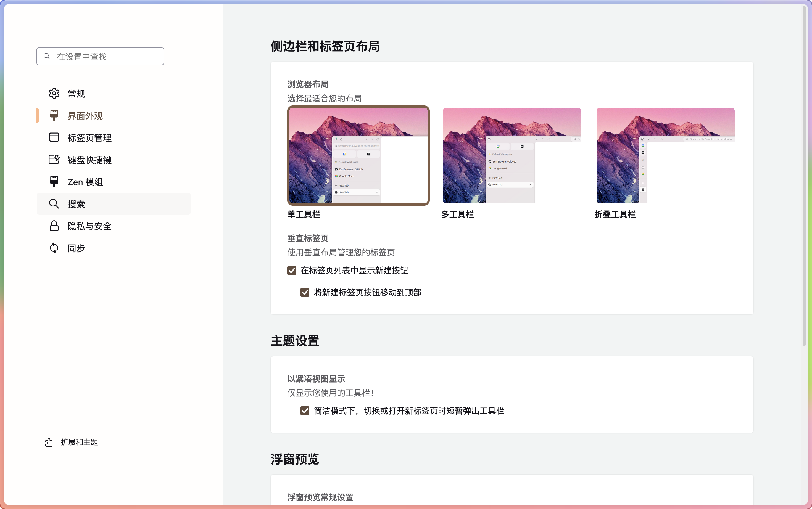The height and width of the screenshot is (509, 812).
Task: Switch to 隐私与安全 settings page
Action: click(x=89, y=226)
